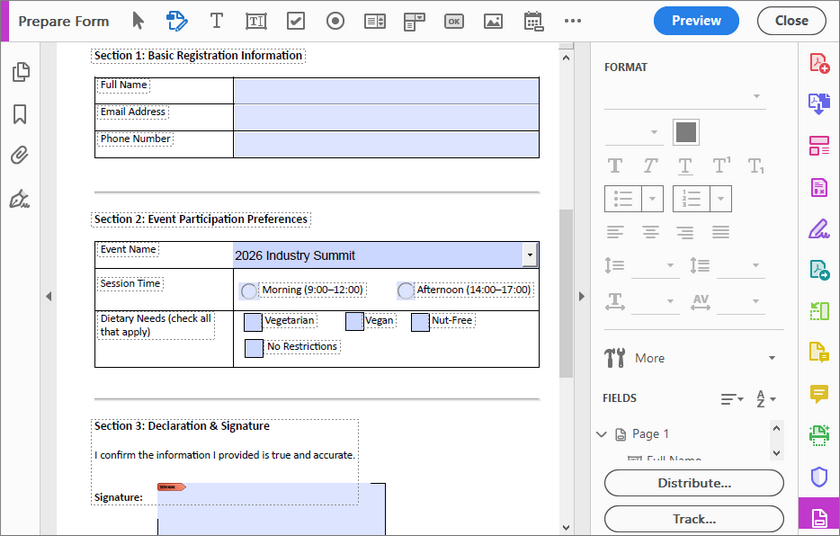The height and width of the screenshot is (536, 840).
Task: Click the Track... button
Action: tap(694, 519)
